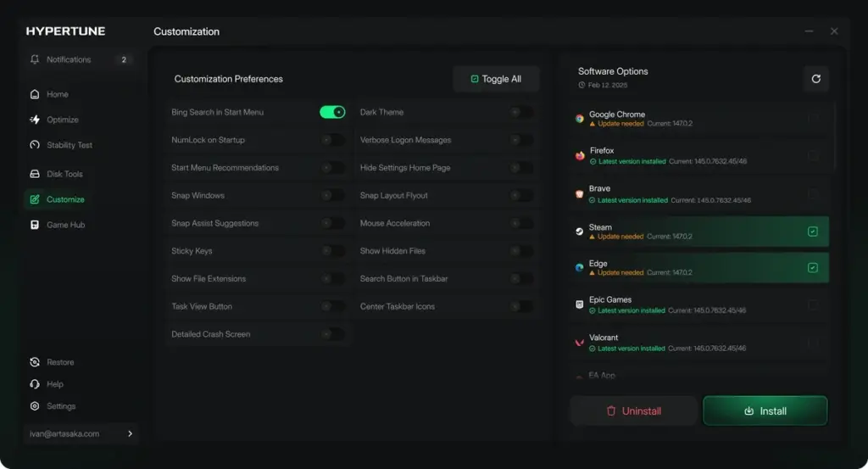Click the software list vertical scrollbar
Image resolution: width=868 pixels, height=469 pixels.
point(834,137)
